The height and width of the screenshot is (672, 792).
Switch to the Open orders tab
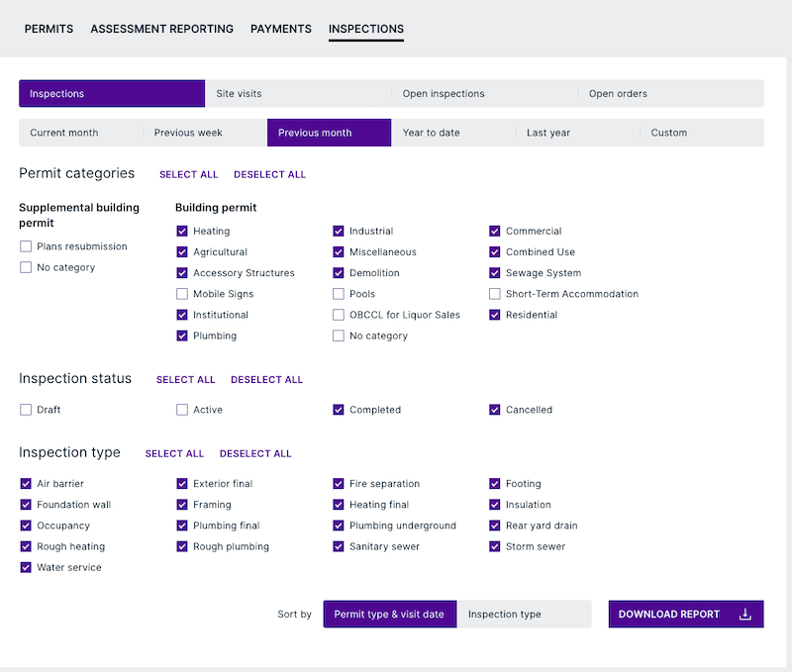[x=671, y=93]
